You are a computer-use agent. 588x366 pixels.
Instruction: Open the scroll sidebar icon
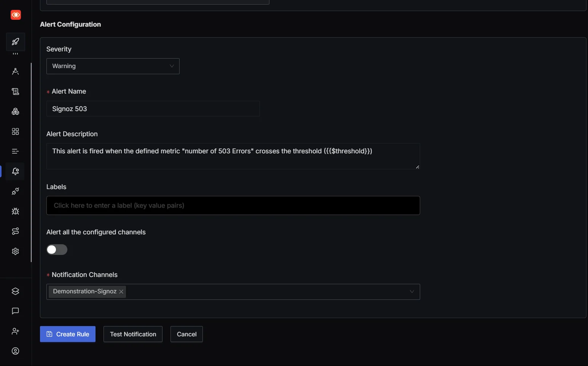point(16,91)
